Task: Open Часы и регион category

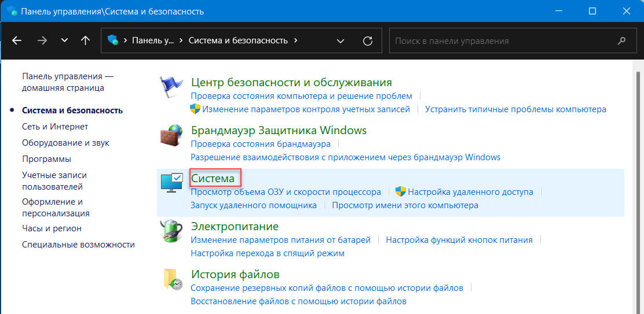Action: point(52,228)
